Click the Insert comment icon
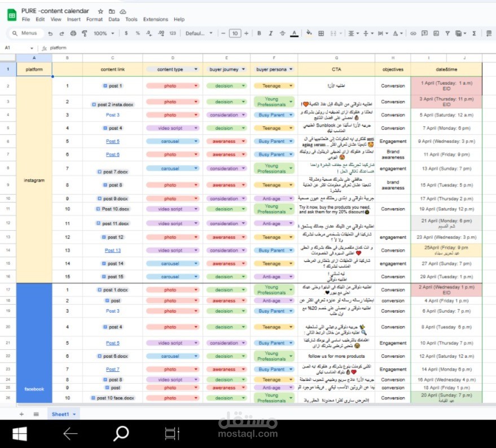The width and height of the screenshot is (496, 448). click(x=424, y=33)
